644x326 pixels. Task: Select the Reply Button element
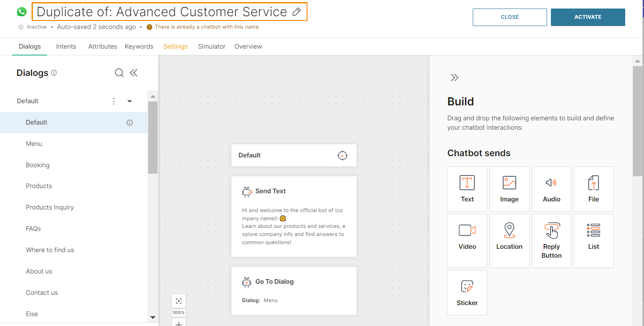pyautogui.click(x=551, y=241)
